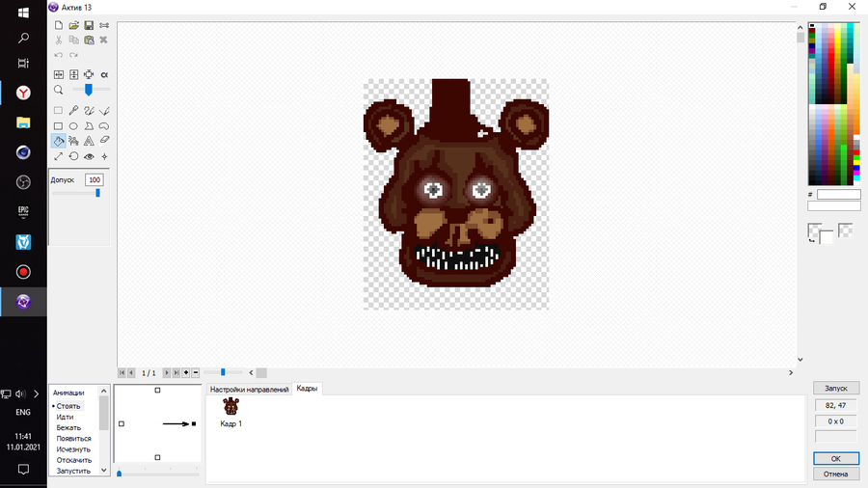Viewport: 868px width, 488px height.
Task: Select the bottom direction checkbox
Action: click(157, 457)
